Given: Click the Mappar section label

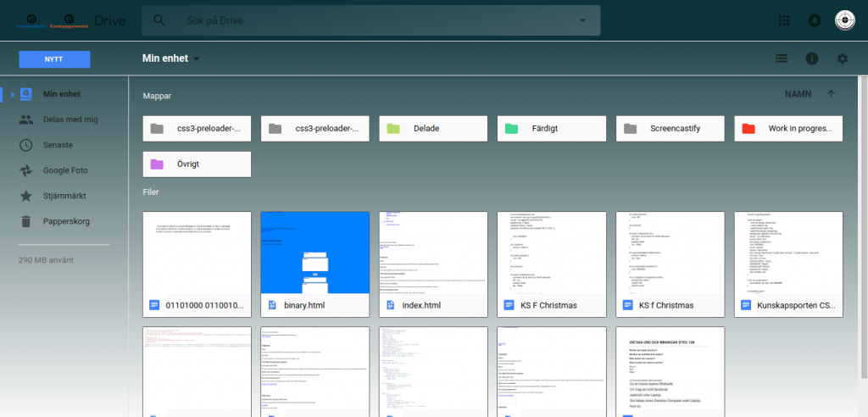Looking at the screenshot, I should tap(157, 96).
